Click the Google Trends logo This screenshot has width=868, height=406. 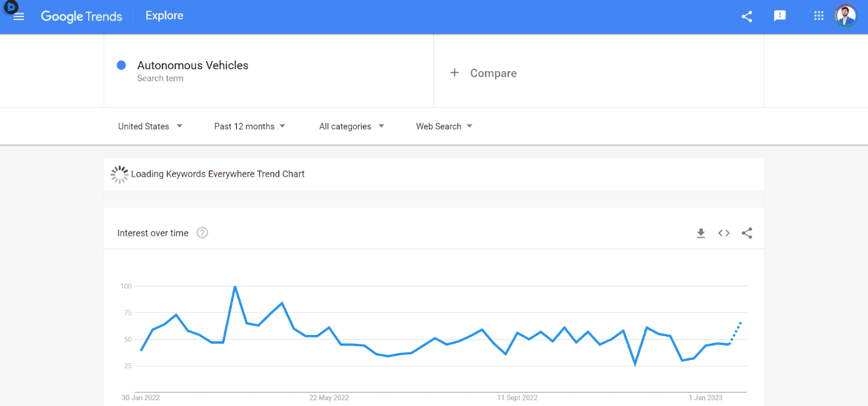click(82, 16)
